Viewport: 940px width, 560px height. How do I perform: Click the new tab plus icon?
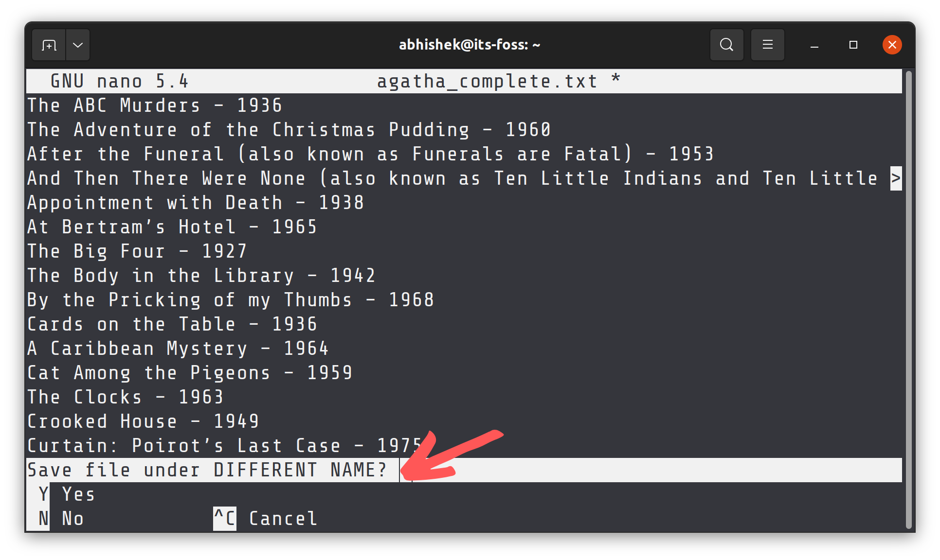point(49,45)
